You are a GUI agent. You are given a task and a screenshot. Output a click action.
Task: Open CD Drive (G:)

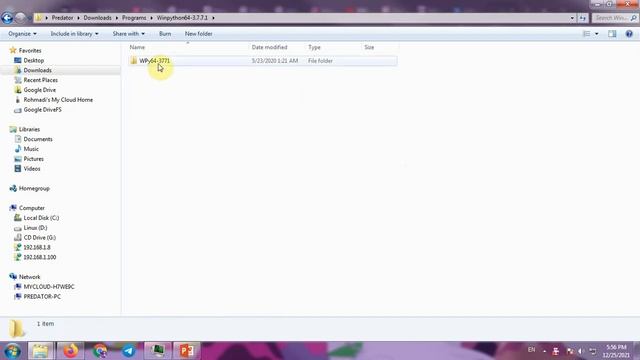(40, 238)
